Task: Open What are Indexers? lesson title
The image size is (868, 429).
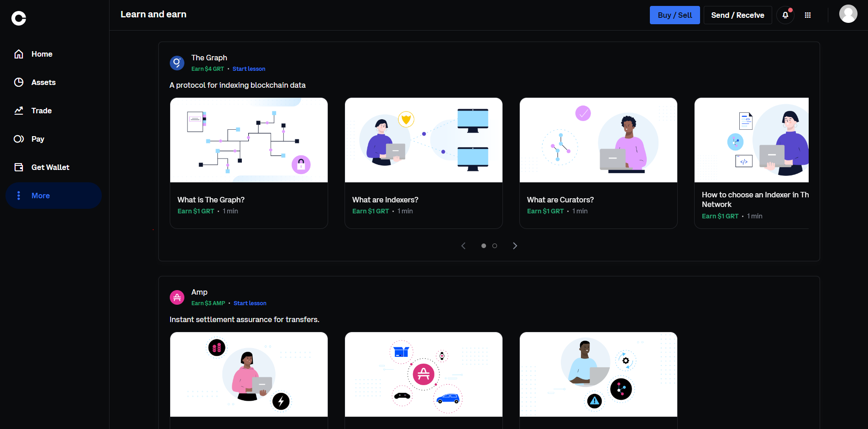Action: tap(385, 200)
